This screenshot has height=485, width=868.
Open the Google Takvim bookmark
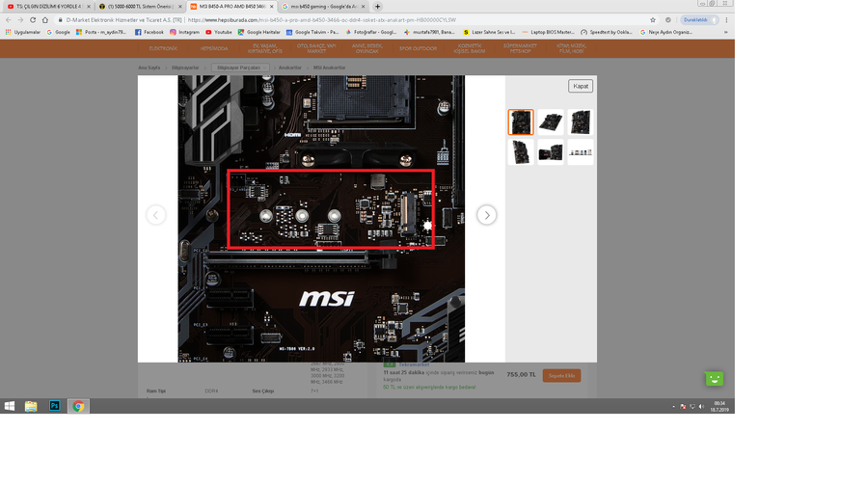[x=312, y=32]
